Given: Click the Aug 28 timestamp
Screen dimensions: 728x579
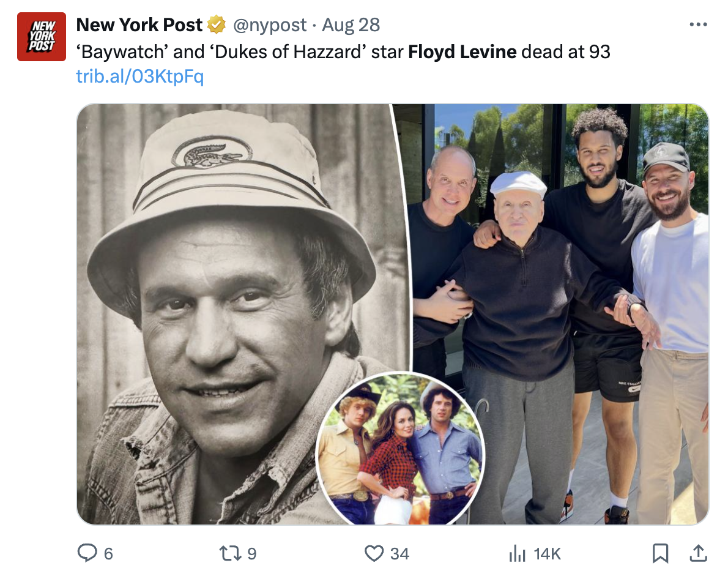Looking at the screenshot, I should click(x=351, y=25).
